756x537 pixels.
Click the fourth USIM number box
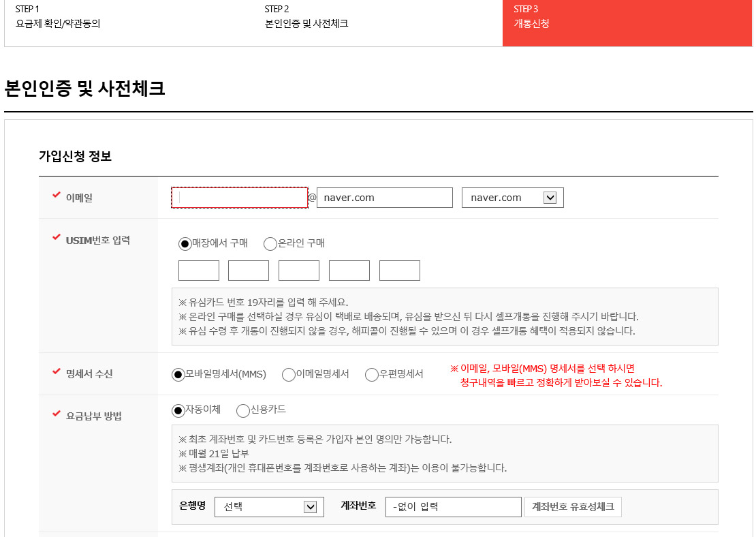pos(349,270)
